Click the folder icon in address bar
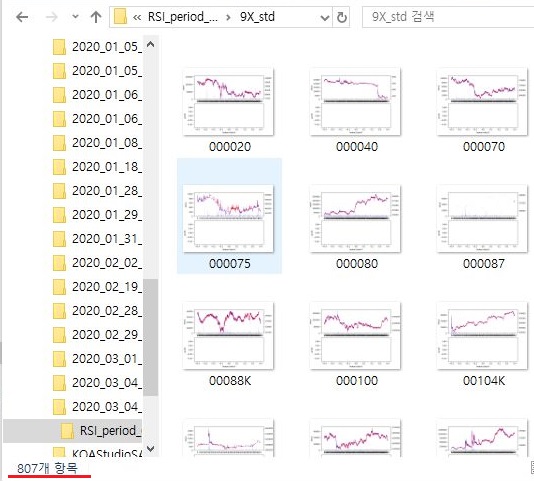Image resolution: width=534 pixels, height=481 pixels. pos(120,17)
